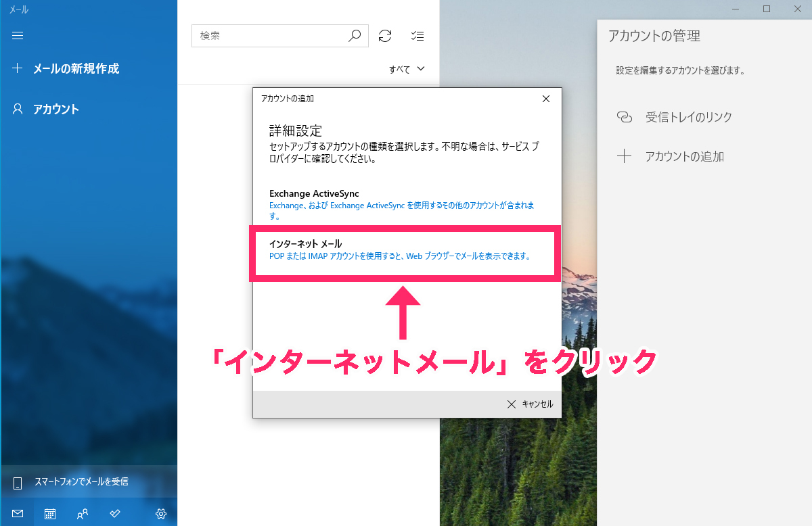
Task: Choose 受信トレイのリンク in the accounts panel
Action: [x=689, y=116]
